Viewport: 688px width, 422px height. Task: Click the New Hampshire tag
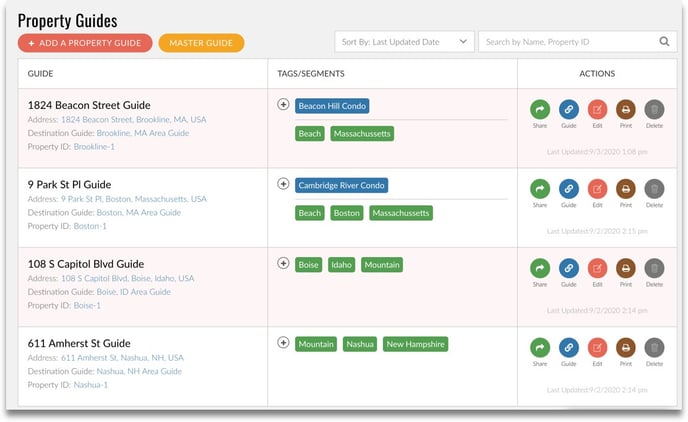click(416, 344)
